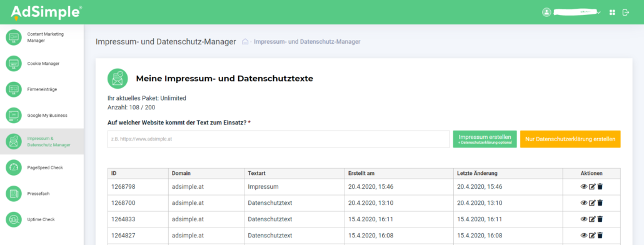Open Uptime Check sidebar icon

coord(14,219)
